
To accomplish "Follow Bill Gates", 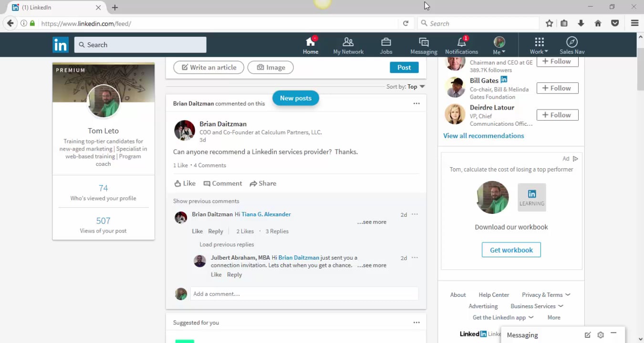I will [x=557, y=88].
